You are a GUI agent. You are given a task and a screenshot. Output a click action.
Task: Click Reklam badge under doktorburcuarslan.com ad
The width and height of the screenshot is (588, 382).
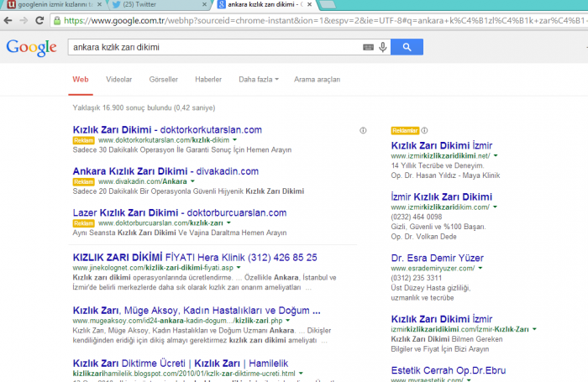[x=83, y=223]
